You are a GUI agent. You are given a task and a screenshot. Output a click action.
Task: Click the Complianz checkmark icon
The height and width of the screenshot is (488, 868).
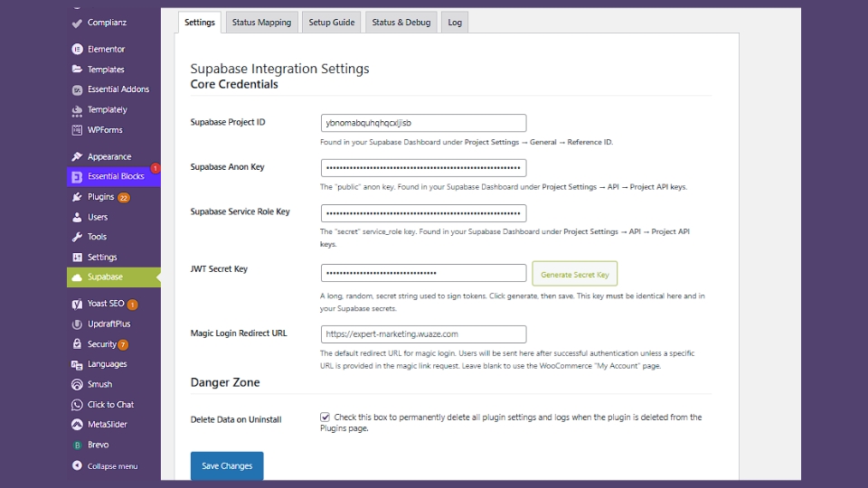[x=77, y=23]
